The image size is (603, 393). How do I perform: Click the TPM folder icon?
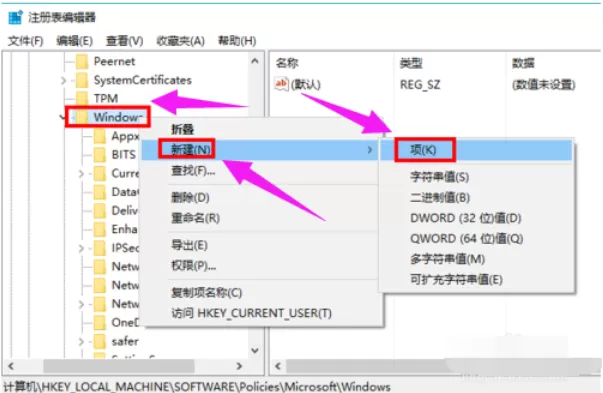click(82, 98)
